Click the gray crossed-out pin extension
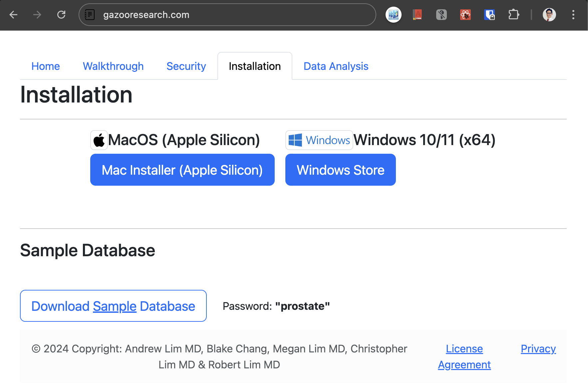The height and width of the screenshot is (388, 588). (x=441, y=15)
